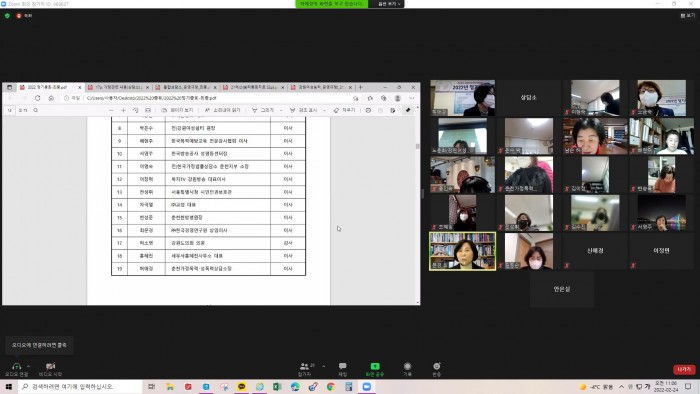
Task: Expand audio options caret beside headphone icon
Action: pyautogui.click(x=29, y=366)
